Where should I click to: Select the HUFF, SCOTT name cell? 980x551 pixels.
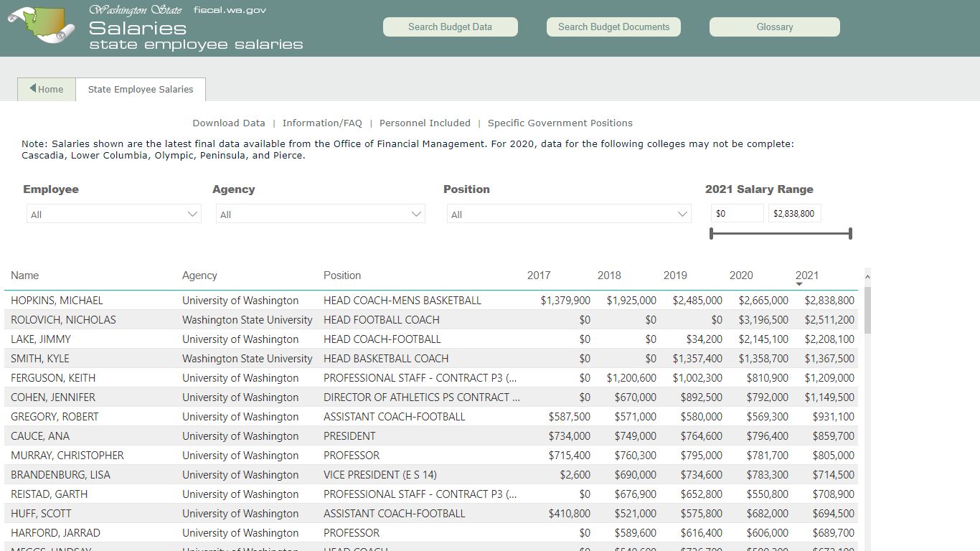point(41,514)
